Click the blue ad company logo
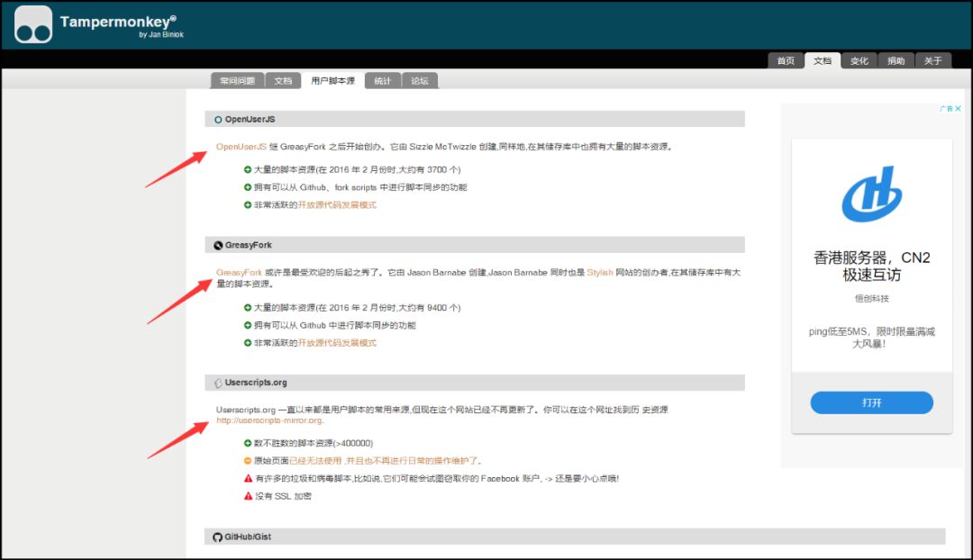The image size is (973, 560). click(871, 194)
